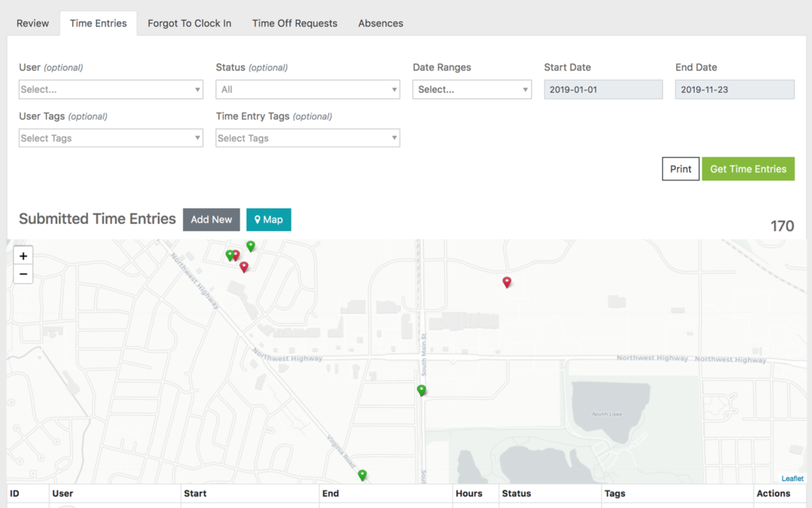The width and height of the screenshot is (812, 508).
Task: Switch to the Review tab
Action: click(33, 23)
